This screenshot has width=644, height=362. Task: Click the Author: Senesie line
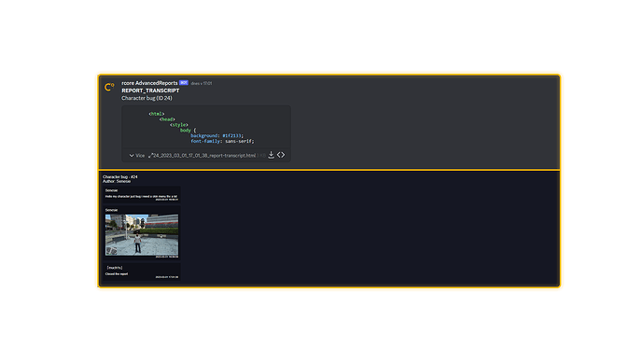click(117, 181)
